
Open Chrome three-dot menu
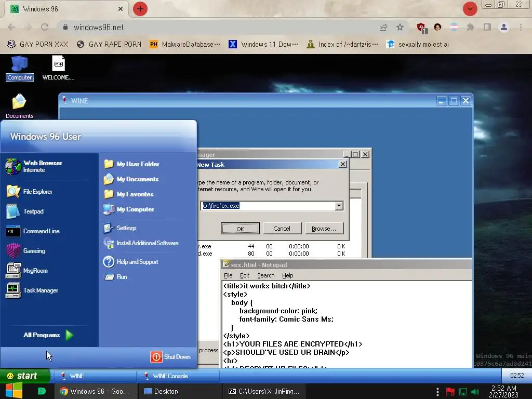pyautogui.click(x=521, y=27)
